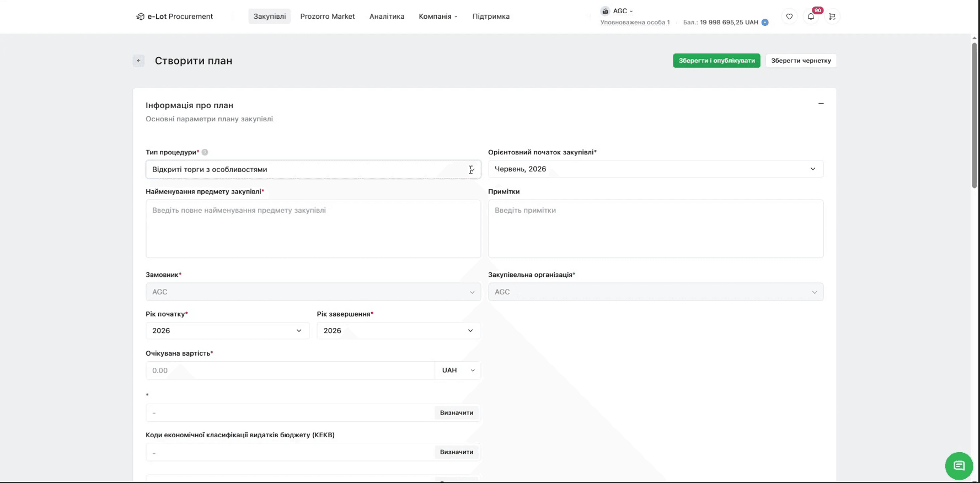Open the Закупівельна організація dropdown
The image size is (980, 483).
click(x=656, y=292)
